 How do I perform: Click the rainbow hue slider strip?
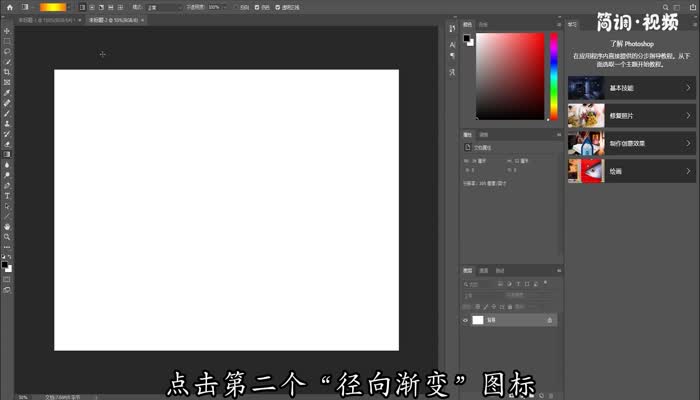pos(552,75)
